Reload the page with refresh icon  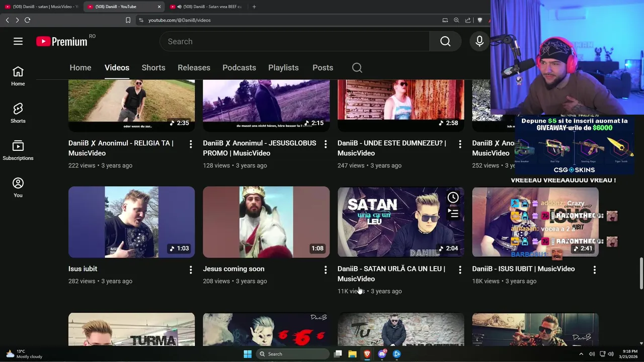(28, 20)
